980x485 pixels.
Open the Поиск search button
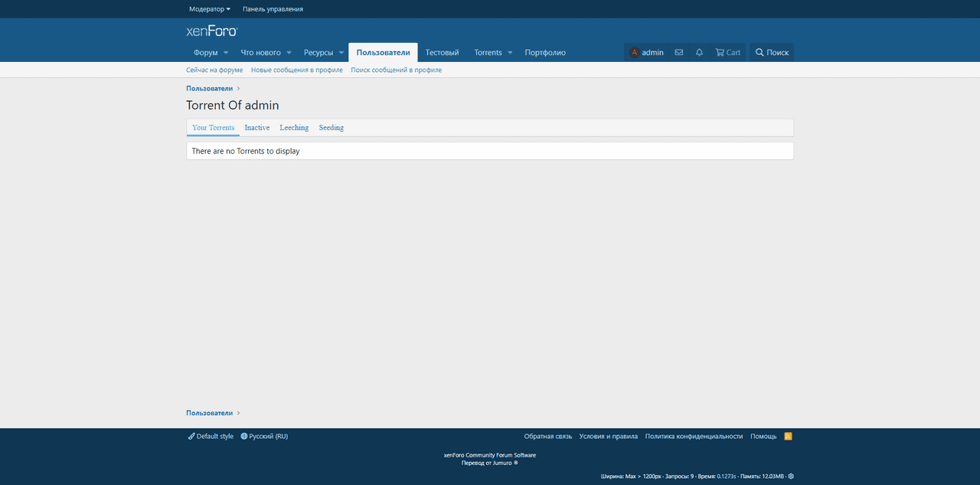tap(772, 53)
